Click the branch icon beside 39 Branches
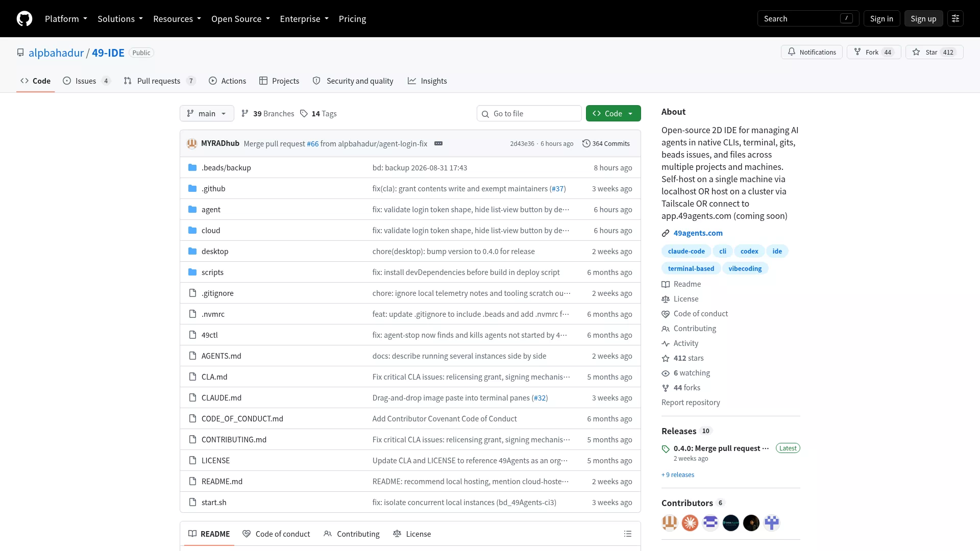The height and width of the screenshot is (551, 980). pyautogui.click(x=245, y=114)
